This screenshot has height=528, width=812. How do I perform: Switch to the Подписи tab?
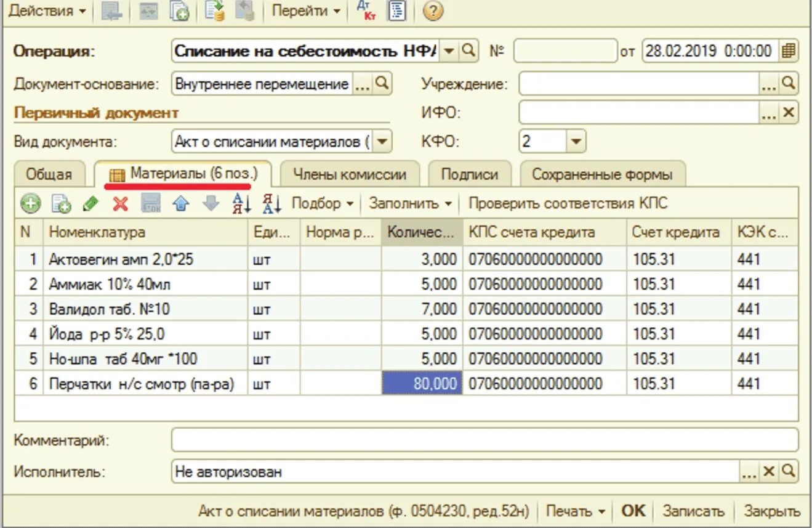(470, 174)
